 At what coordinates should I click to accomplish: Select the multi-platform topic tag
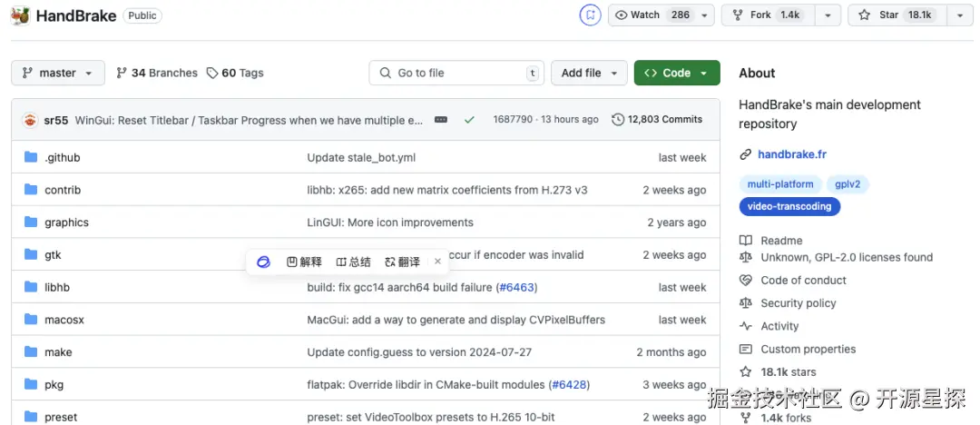(780, 184)
